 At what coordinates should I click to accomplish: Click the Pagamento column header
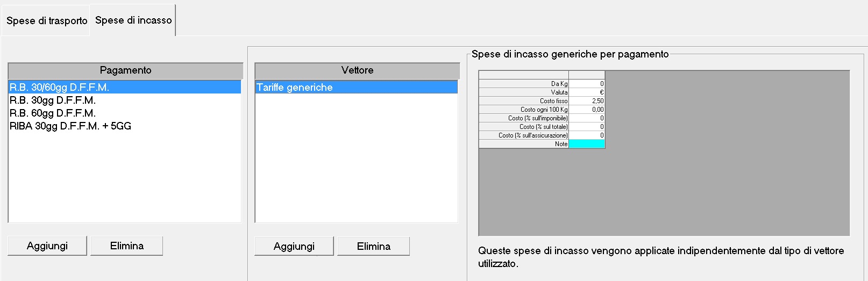[x=125, y=70]
